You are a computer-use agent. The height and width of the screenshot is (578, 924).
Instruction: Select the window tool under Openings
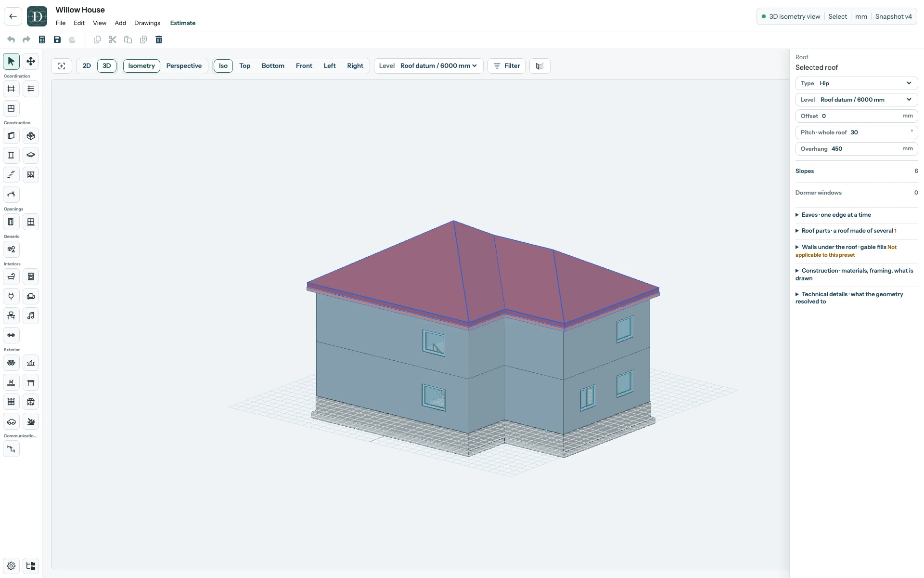[x=31, y=222]
